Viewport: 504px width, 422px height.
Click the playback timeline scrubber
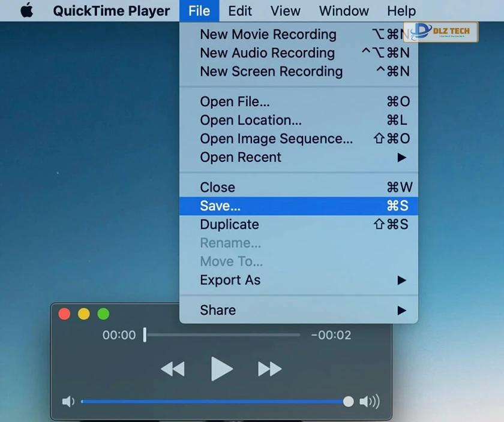pyautogui.click(x=145, y=334)
